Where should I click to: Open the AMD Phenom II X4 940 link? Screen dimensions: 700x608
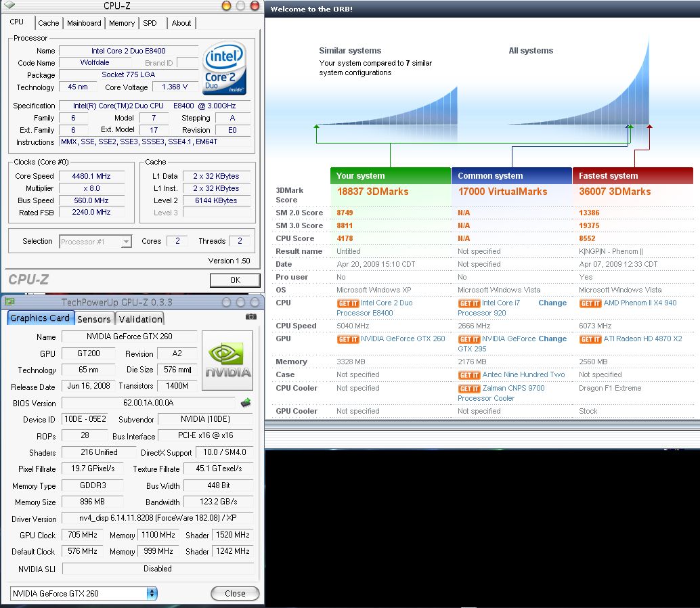point(640,303)
